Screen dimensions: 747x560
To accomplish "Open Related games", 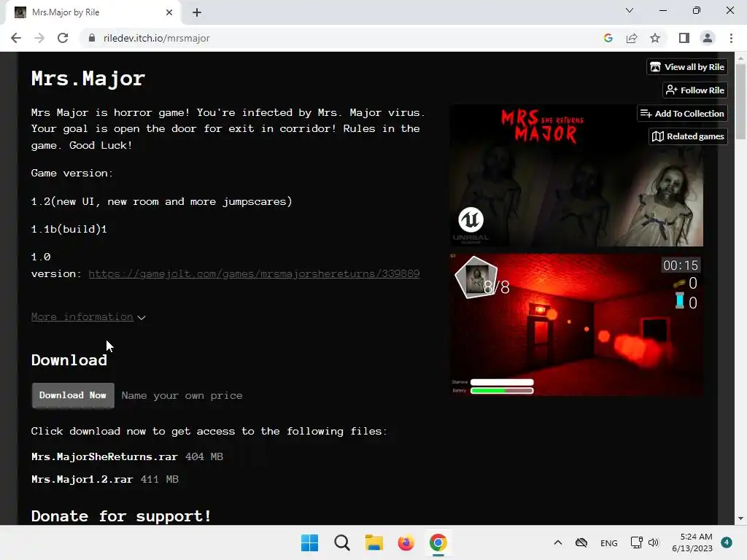I will click(x=688, y=136).
